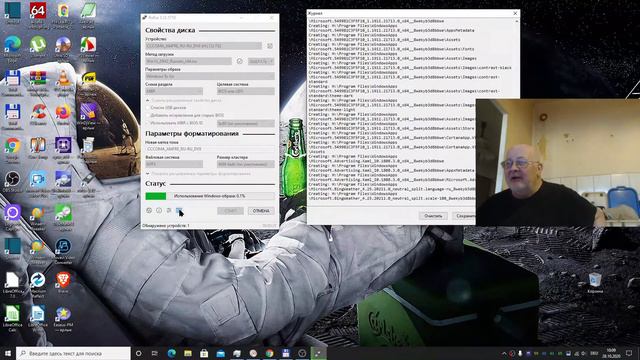Image resolution: width=640 pixels, height=360 pixels.
Task: Click the Rufus log icon under the cursor
Action: [179, 211]
